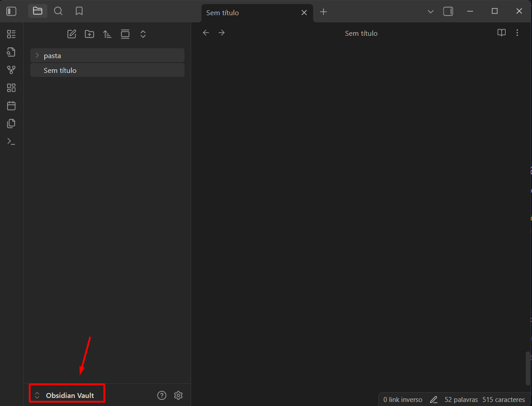Open the graph view from the ribbon
Screen dimensions: 532x406
coord(11,70)
